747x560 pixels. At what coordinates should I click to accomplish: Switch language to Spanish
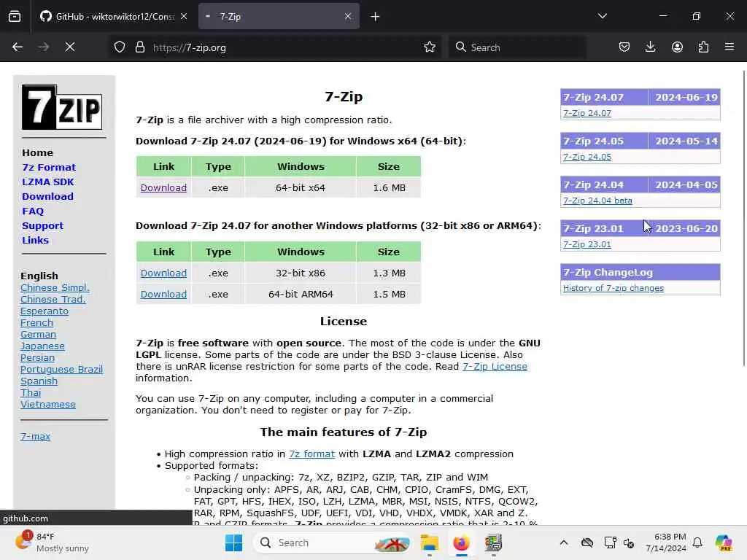39,381
